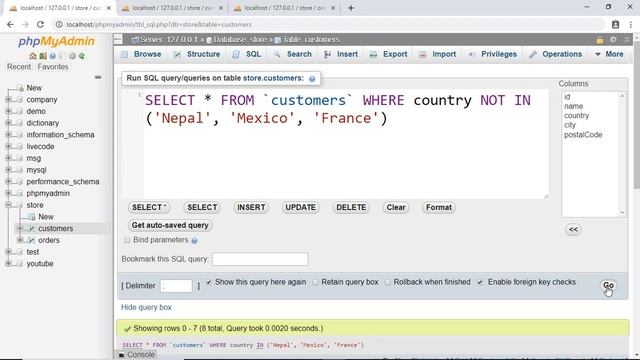Click the phpMyAdmin home icon
Screen dimensions: 640x360
tap(33, 56)
